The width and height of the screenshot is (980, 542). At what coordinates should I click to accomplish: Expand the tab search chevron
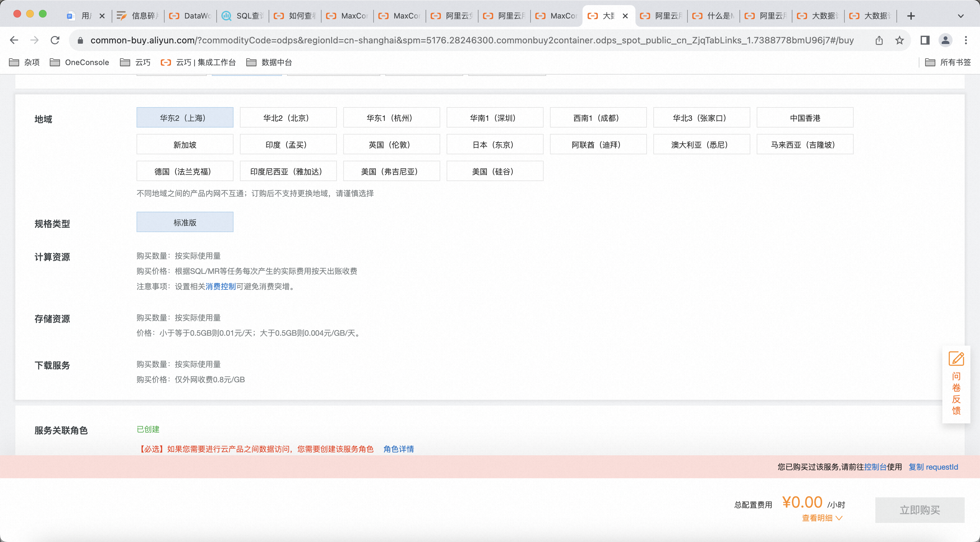pos(961,16)
